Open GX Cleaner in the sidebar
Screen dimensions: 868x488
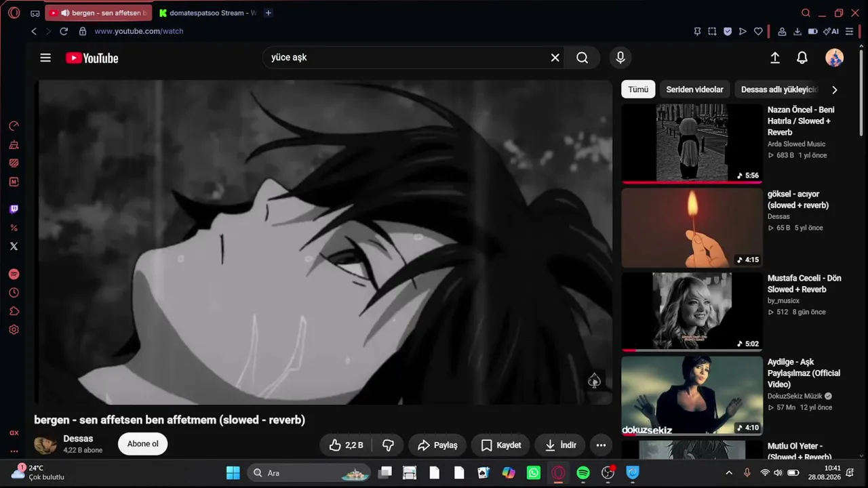tap(14, 144)
